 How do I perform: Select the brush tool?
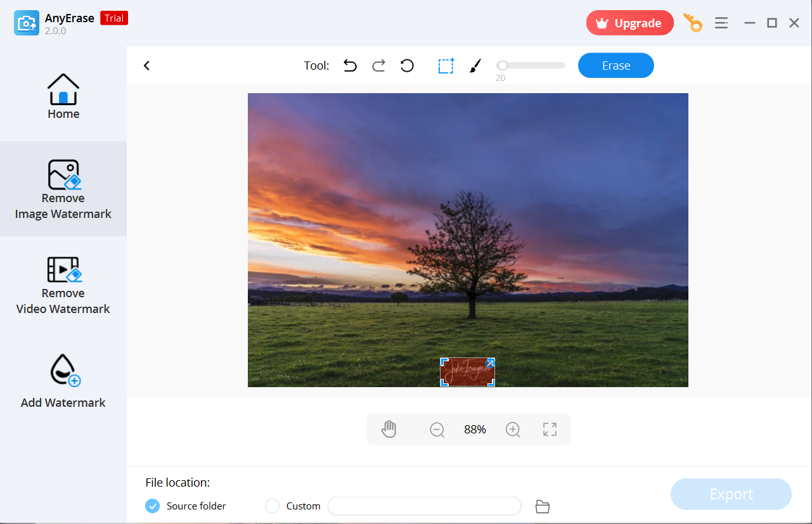tap(475, 66)
